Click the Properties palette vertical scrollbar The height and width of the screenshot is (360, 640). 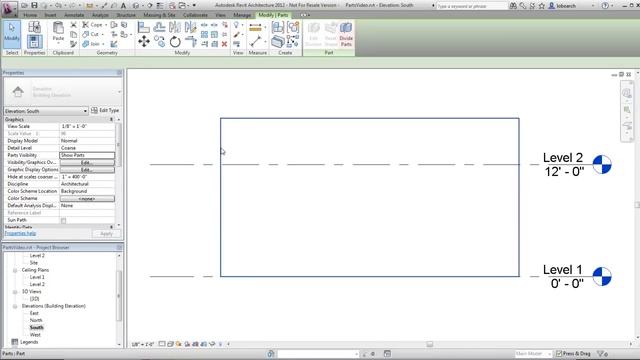[119, 145]
